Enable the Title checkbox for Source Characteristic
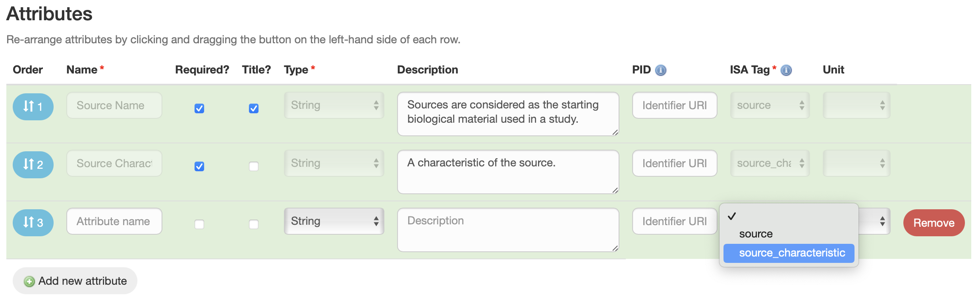The image size is (980, 301). [x=254, y=167]
